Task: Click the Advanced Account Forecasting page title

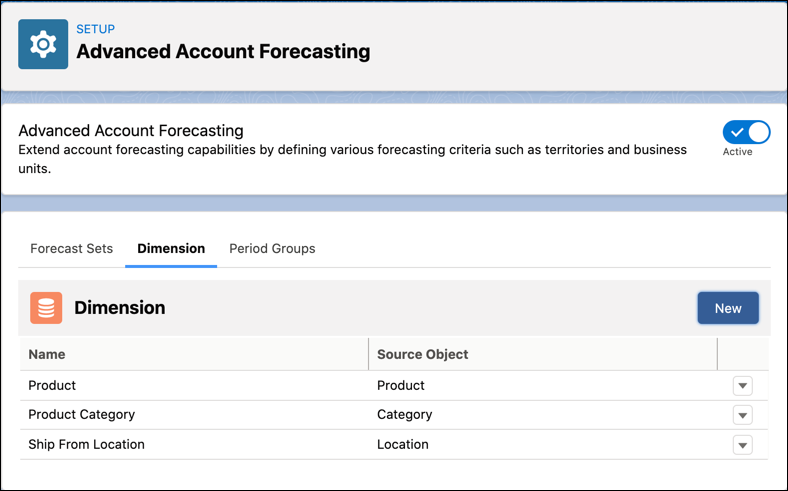Action: (223, 51)
